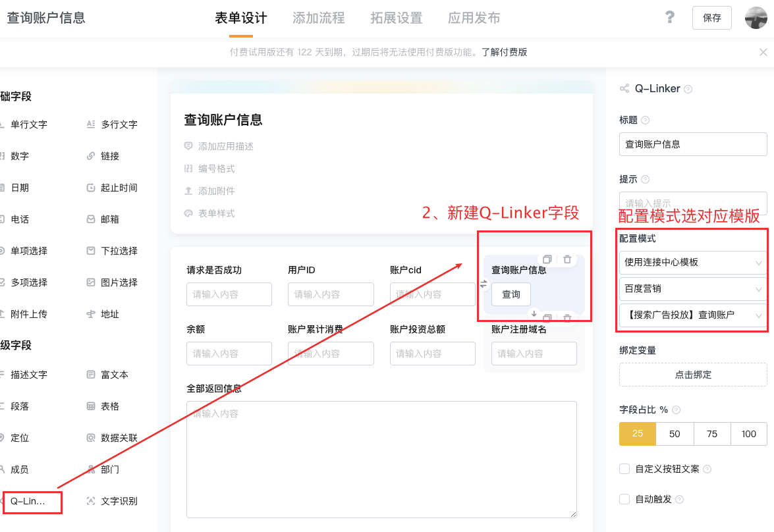
Task: Click the 表单样式 palette icon
Action: pyautogui.click(x=188, y=213)
